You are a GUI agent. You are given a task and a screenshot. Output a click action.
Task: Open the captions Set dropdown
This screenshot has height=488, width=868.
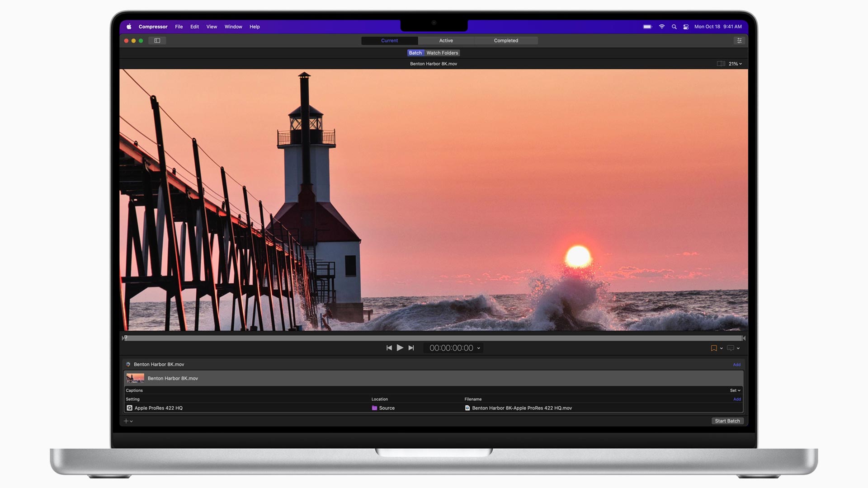tap(735, 390)
